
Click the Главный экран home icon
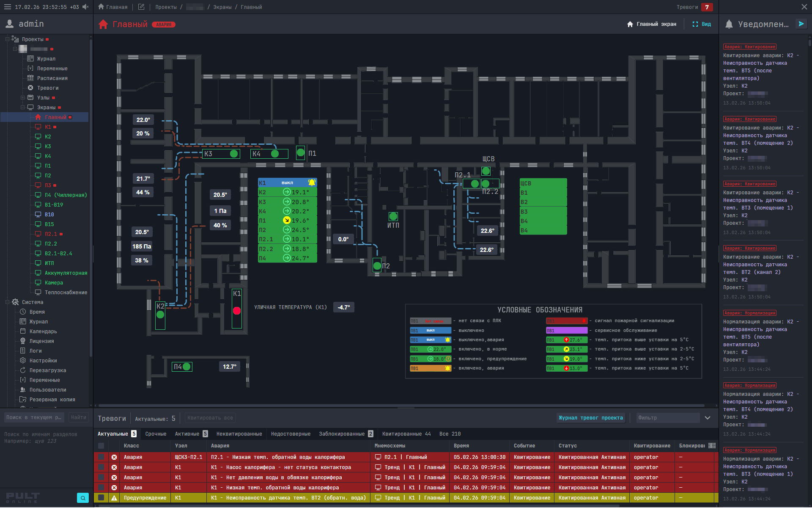(629, 24)
